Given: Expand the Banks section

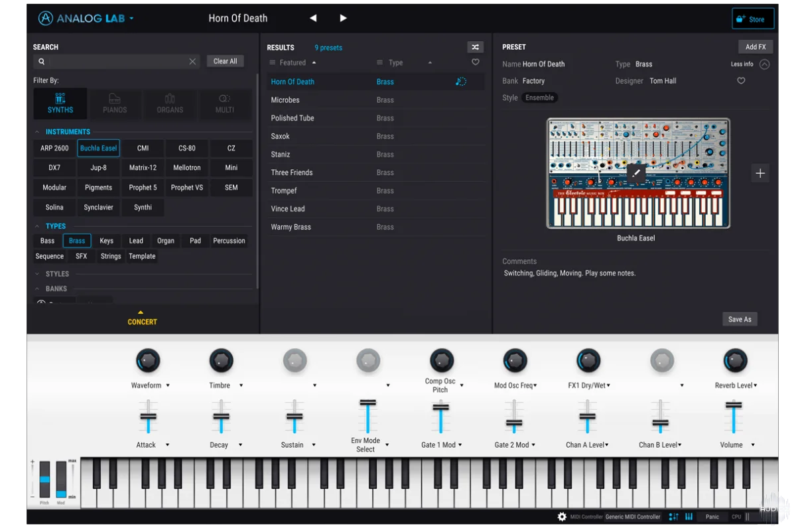Looking at the screenshot, I should coord(37,289).
